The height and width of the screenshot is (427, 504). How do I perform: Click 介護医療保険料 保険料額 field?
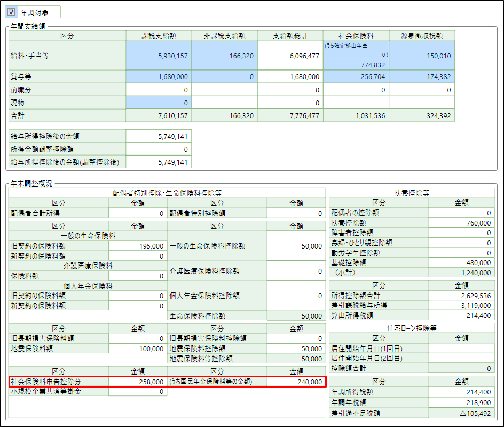138,276
